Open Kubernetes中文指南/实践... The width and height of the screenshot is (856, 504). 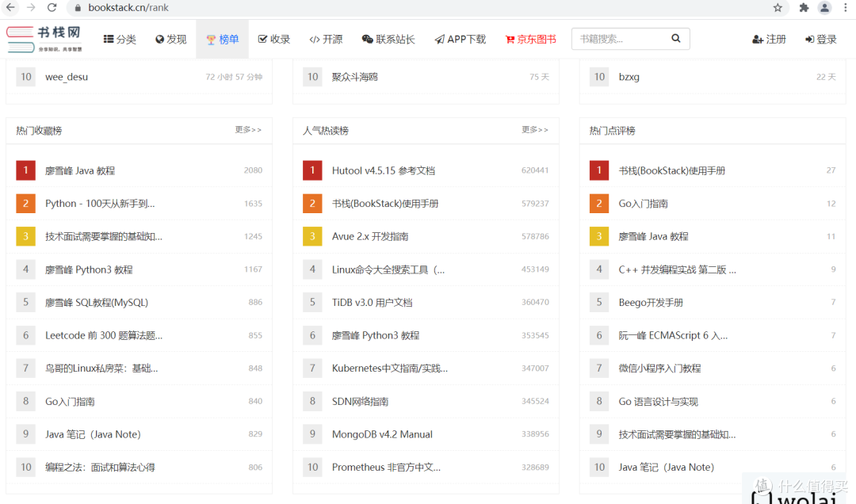[x=390, y=368]
